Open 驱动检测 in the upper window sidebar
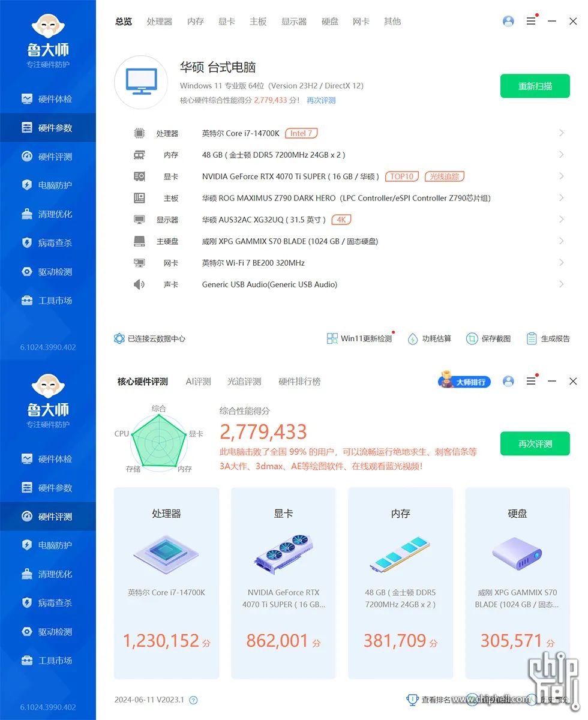This screenshot has height=720, width=588. pos(48,272)
